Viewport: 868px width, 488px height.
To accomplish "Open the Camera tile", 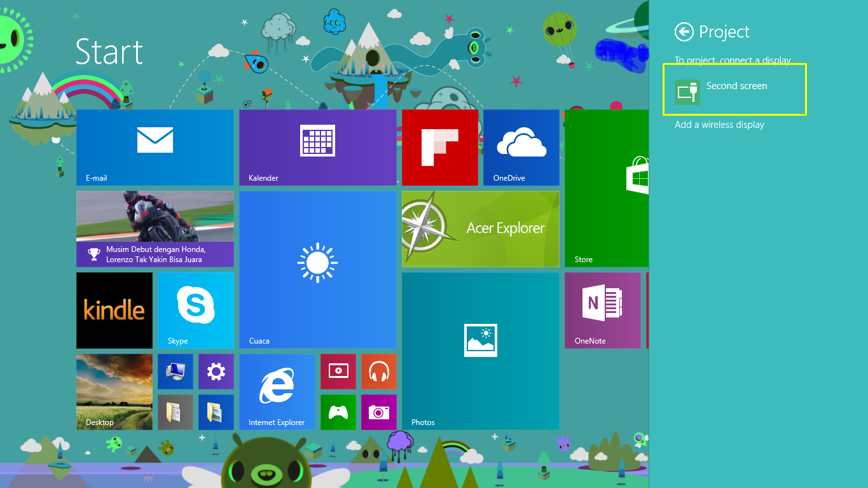I will point(379,412).
